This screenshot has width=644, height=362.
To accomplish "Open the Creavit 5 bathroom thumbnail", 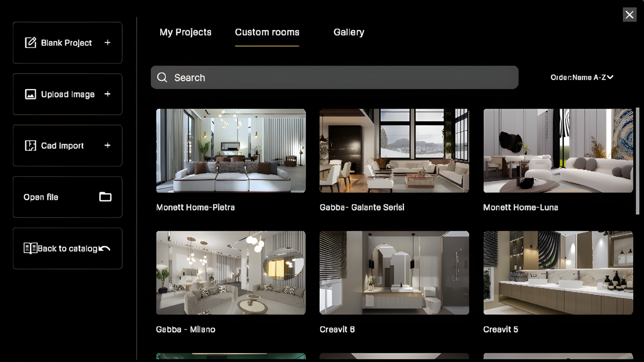I will (558, 273).
